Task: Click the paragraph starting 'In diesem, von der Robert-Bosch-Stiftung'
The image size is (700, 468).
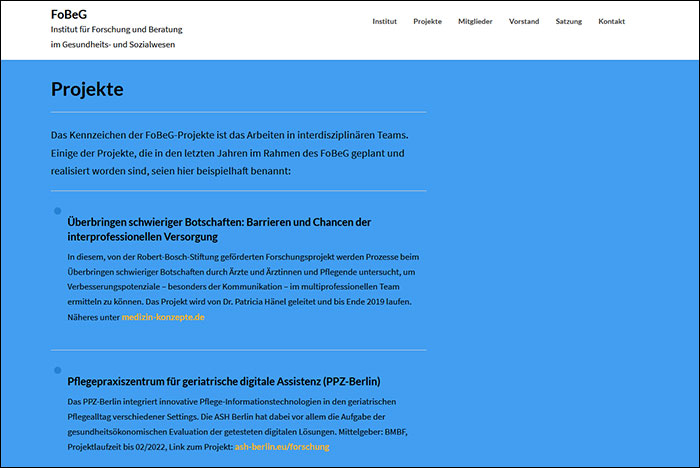Action: 243,287
